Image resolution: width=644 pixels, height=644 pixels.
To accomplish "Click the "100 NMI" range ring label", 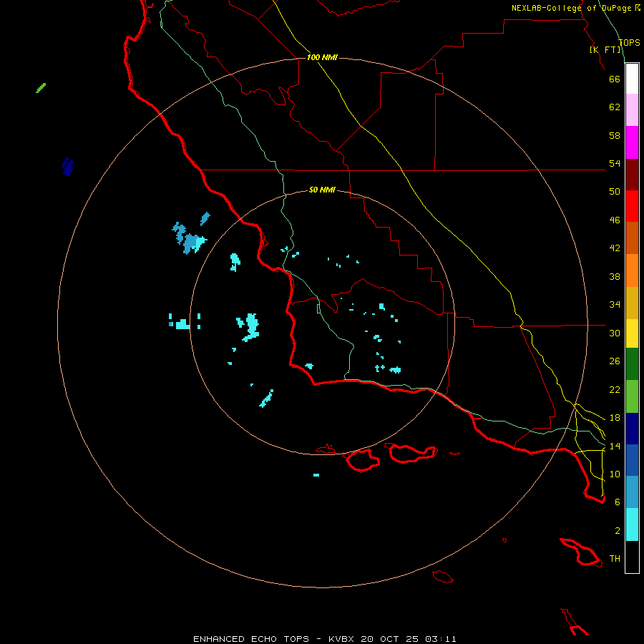I will (322, 57).
